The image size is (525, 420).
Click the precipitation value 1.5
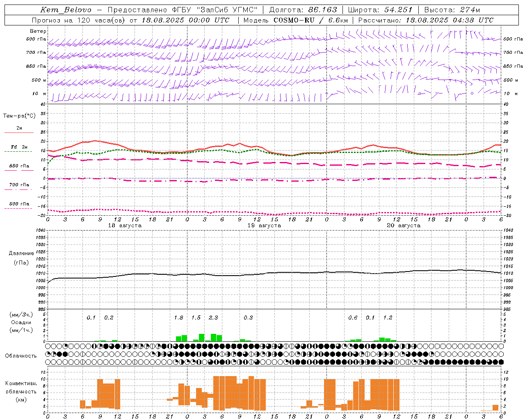(196, 318)
